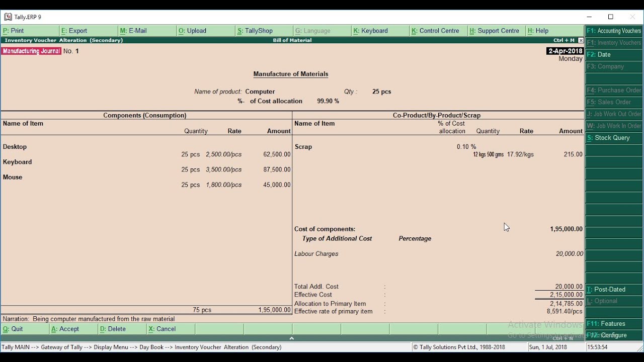Click the status bar clock 15:53:54
Screen dimensions: 644x362
tap(597, 347)
